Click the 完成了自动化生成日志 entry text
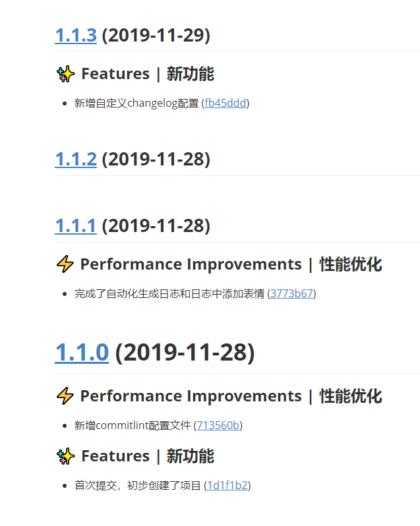The width and height of the screenshot is (420, 526). pos(169,293)
